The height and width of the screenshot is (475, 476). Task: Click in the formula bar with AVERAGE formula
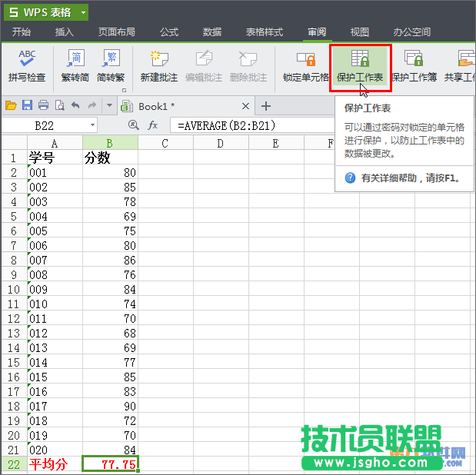(252, 125)
